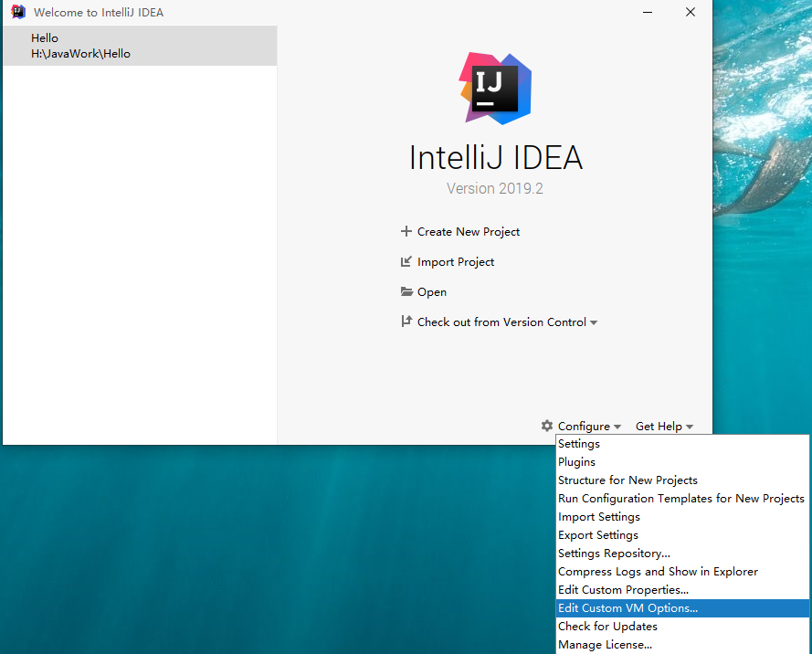This screenshot has width=812, height=654.
Task: Collapse the Configure dropdown arrow
Action: [x=617, y=427]
